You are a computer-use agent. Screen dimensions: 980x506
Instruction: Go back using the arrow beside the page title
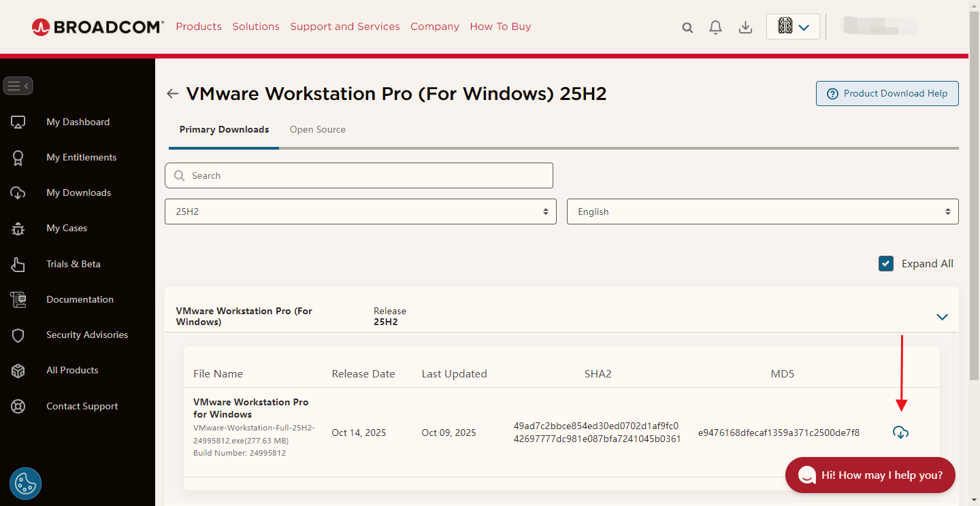pyautogui.click(x=172, y=94)
